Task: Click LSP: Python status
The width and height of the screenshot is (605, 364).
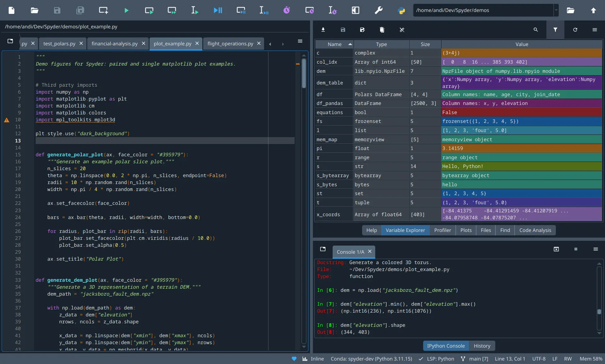Action: coord(436,359)
